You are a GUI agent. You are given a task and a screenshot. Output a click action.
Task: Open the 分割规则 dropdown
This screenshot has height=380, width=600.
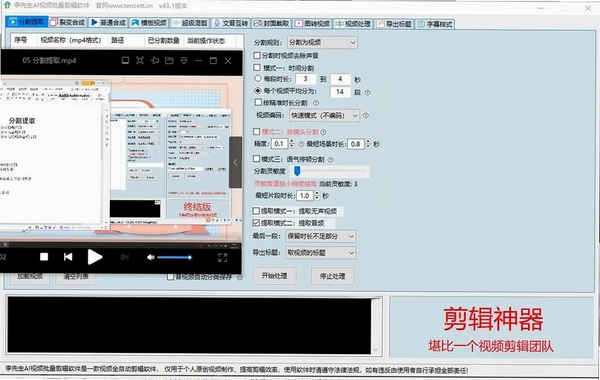322,42
